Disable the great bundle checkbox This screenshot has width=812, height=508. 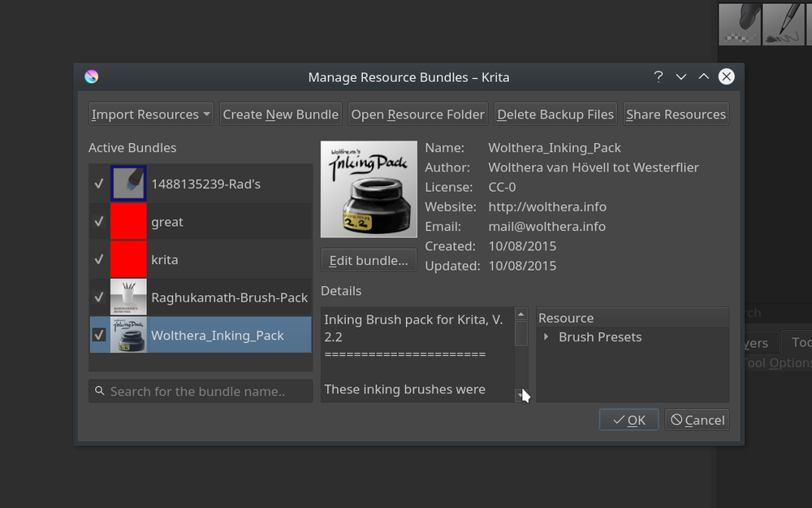click(x=99, y=222)
